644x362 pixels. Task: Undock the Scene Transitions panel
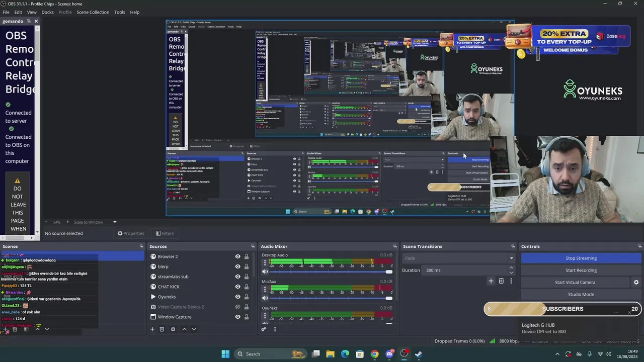513,246
